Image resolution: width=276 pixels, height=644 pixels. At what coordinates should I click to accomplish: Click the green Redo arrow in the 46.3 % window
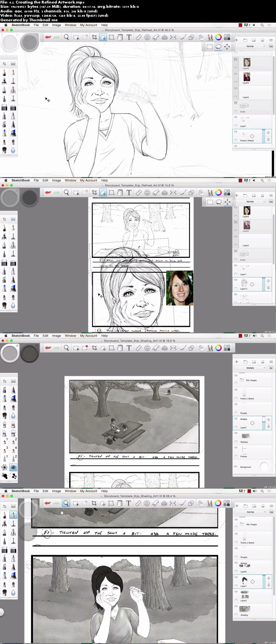(x=57, y=37)
